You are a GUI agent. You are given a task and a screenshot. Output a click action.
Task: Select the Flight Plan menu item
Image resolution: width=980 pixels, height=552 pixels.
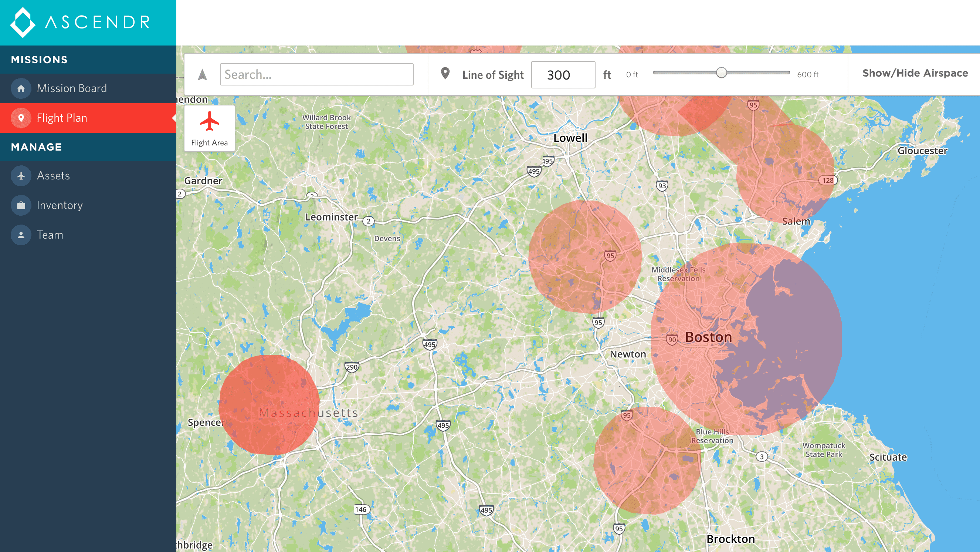(x=62, y=118)
